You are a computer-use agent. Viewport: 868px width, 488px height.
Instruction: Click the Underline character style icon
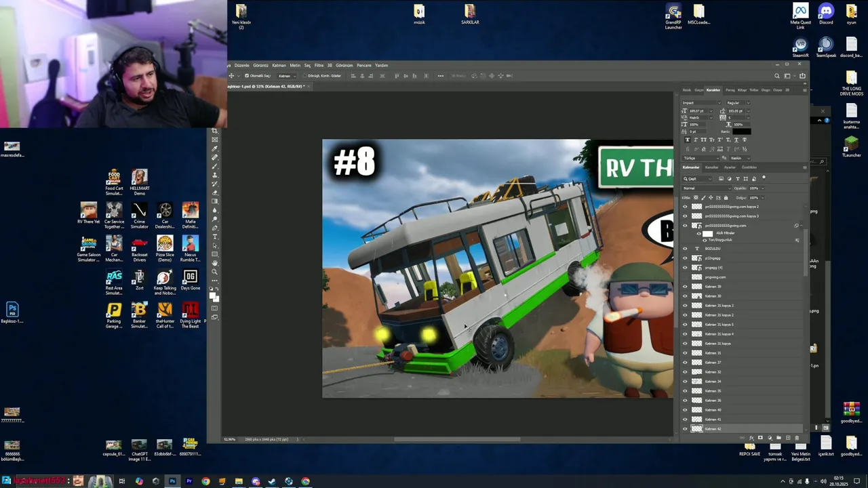(736, 140)
